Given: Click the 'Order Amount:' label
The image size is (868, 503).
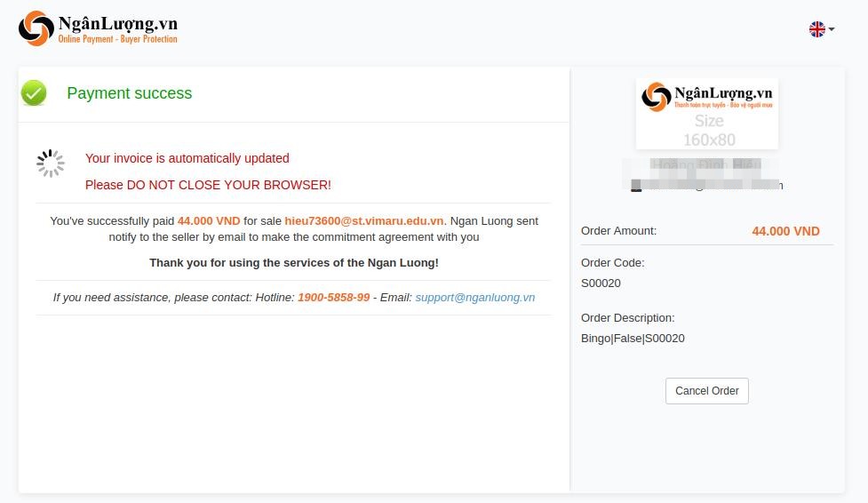Looking at the screenshot, I should tap(618, 231).
